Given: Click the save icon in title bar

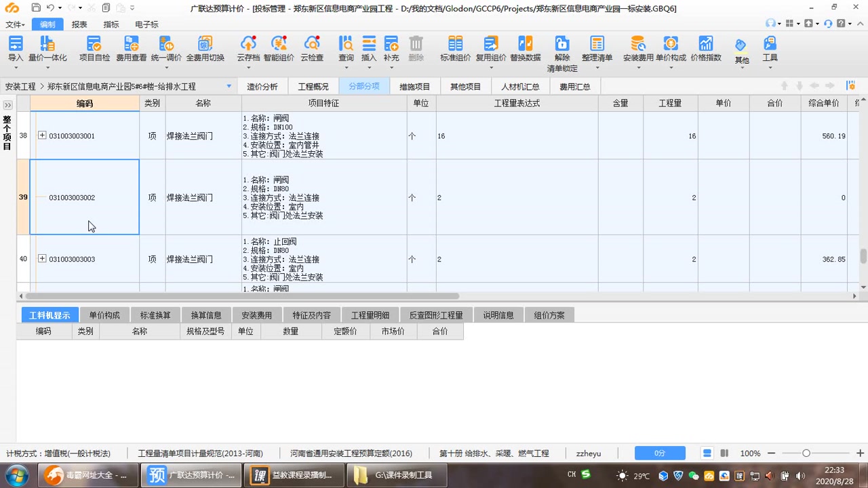Looking at the screenshot, I should tap(36, 7).
